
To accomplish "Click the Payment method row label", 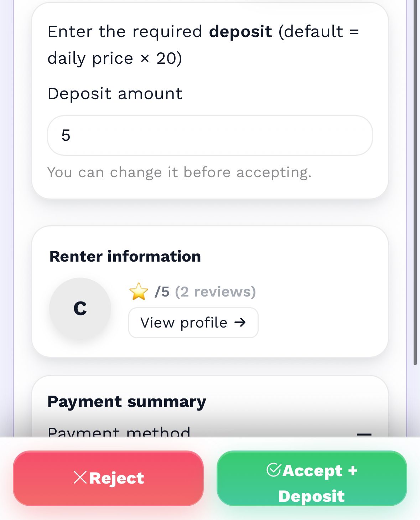I will coord(119,432).
